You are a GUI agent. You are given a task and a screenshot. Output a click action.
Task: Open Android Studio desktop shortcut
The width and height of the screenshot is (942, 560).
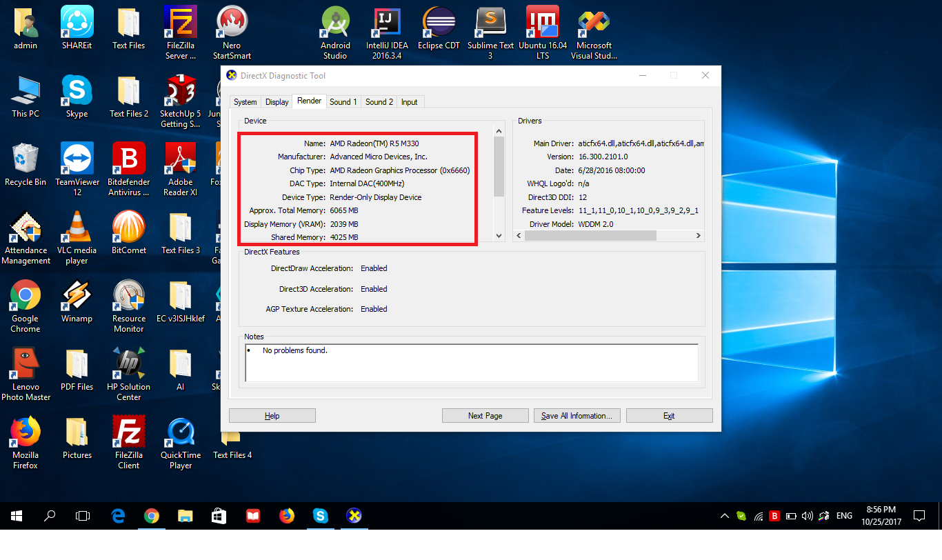[x=335, y=32]
